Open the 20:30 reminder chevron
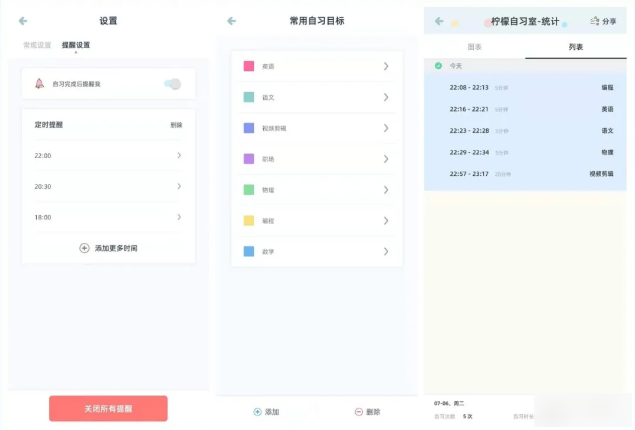Viewport: 635px width, 430px height. click(x=179, y=186)
